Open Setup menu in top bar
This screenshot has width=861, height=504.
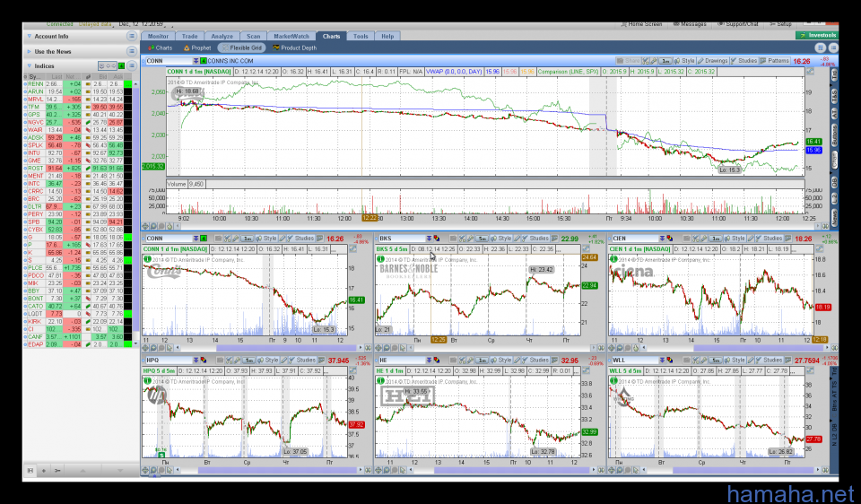(780, 24)
